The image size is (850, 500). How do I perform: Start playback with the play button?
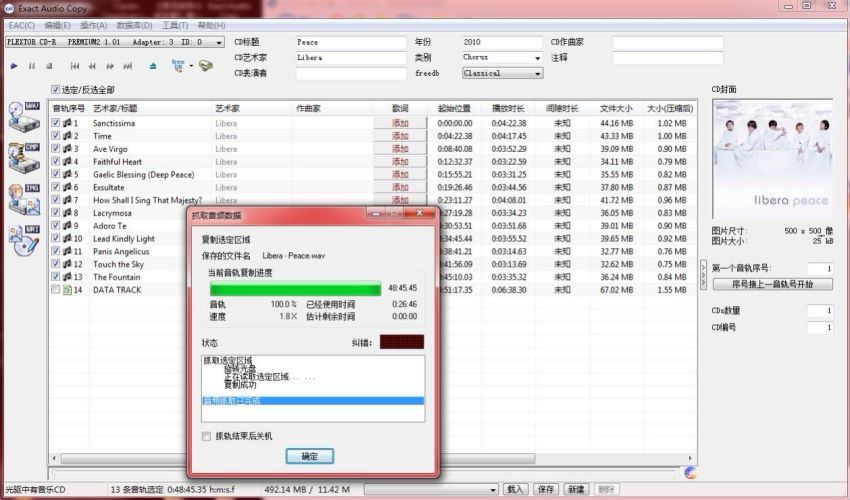point(14,66)
